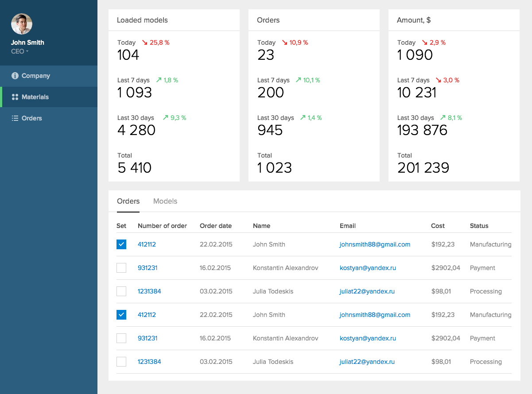532x394 pixels.
Task: Click the first kostyan@yandex.ru email link
Action: [x=368, y=268]
